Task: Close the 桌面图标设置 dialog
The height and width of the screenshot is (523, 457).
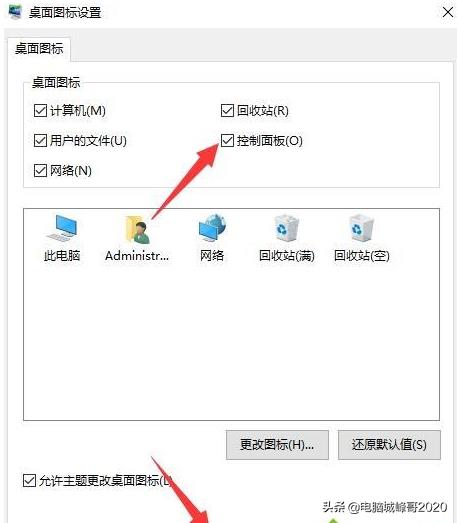Action: click(448, 12)
